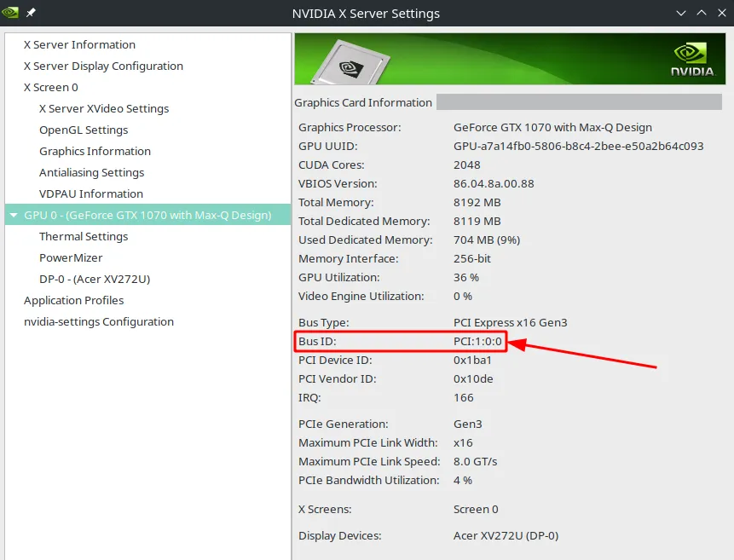Show VDPAU Information
This screenshot has height=560, width=734.
click(91, 193)
